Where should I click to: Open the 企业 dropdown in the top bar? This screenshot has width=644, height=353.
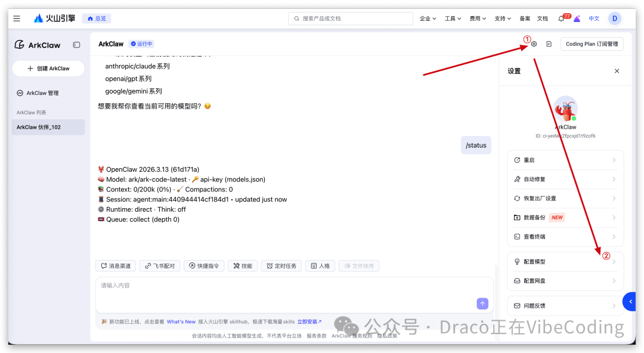point(427,18)
